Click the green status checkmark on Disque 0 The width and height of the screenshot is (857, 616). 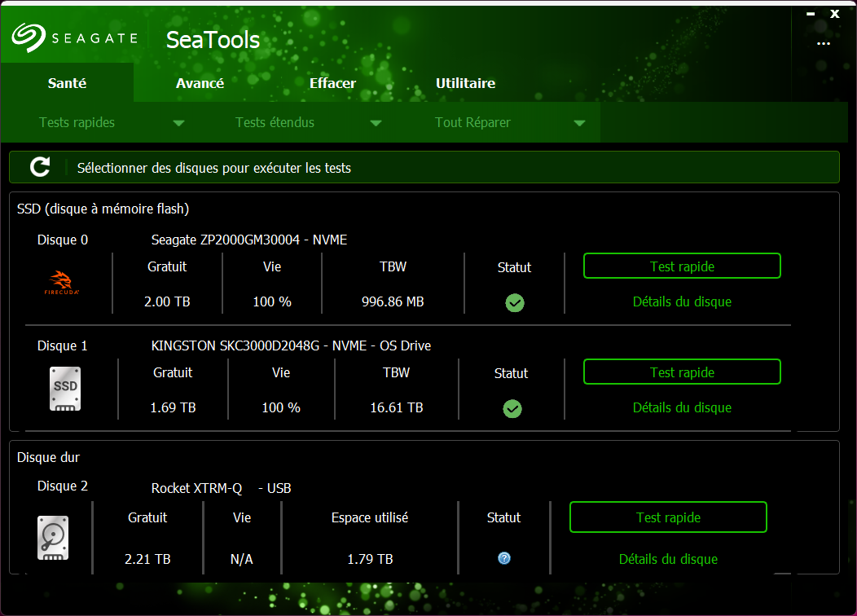point(514,303)
